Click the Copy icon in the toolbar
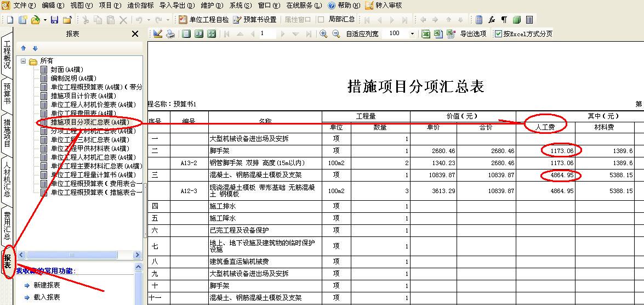This screenshot has height=305, width=644. point(98,20)
